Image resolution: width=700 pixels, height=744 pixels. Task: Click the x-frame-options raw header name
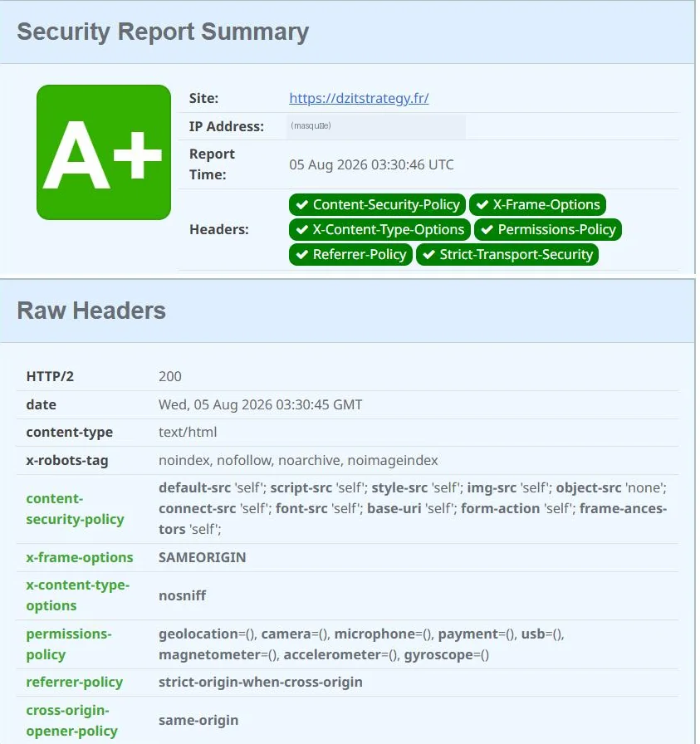pos(80,557)
